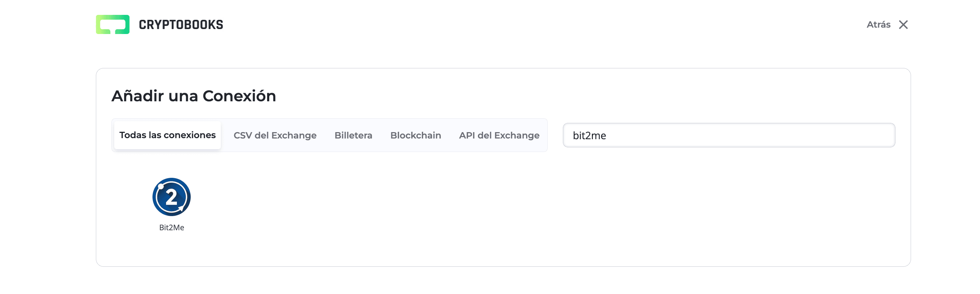Select the connection filter bar
980x294 pixels.
(x=329, y=135)
